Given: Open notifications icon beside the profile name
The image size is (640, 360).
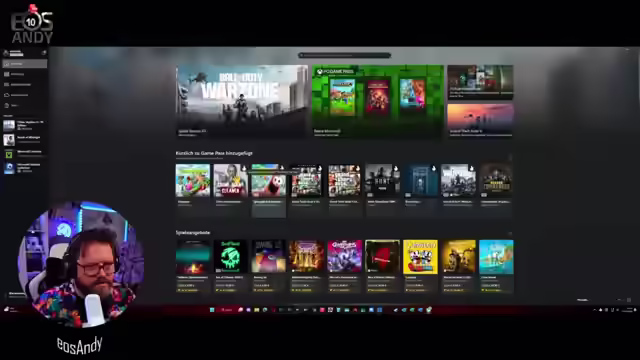Looking at the screenshot, I should point(44,53).
